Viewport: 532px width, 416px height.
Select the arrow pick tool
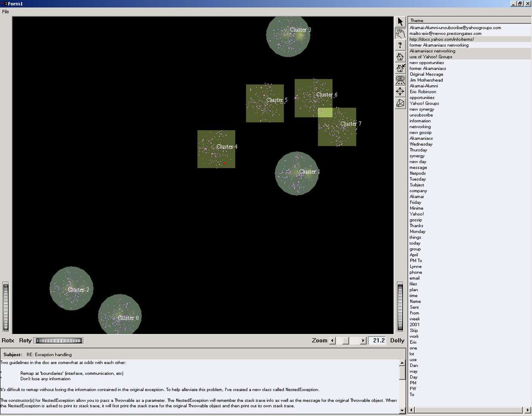400,22
